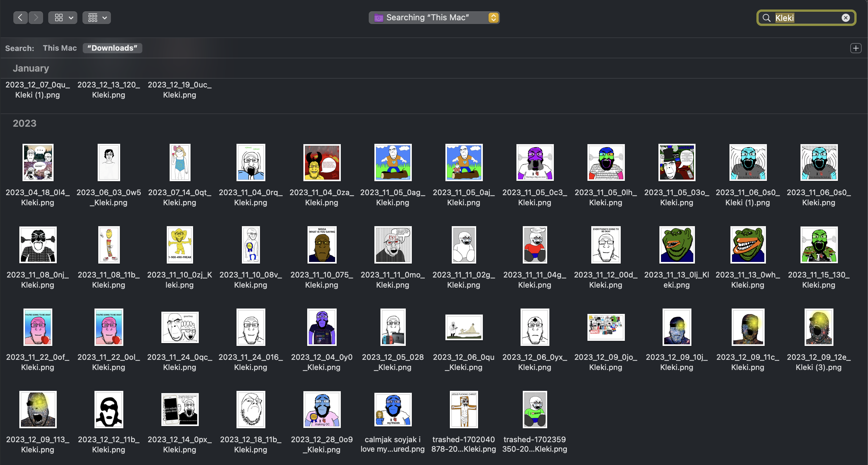Select thumbnail of 2023_11_04_0za_Kleki.png
This screenshot has height=465, width=868.
pyautogui.click(x=322, y=162)
